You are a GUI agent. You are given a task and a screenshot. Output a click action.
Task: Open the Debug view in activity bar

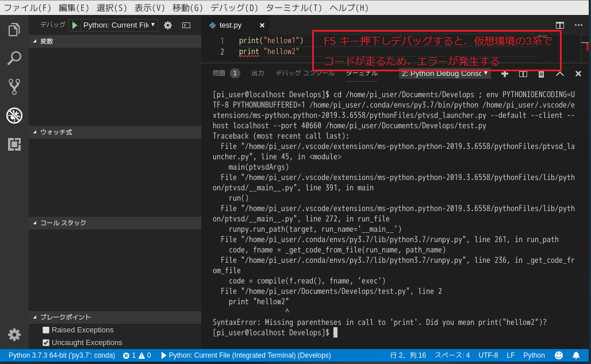(14, 116)
